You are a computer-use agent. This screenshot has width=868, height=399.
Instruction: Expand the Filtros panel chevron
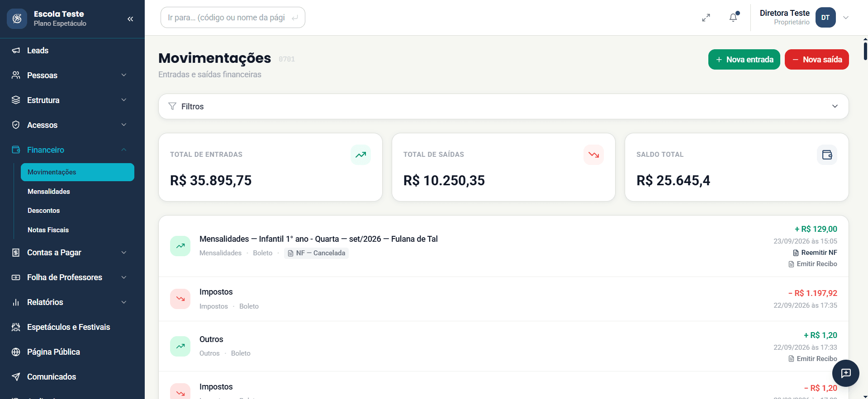click(x=835, y=106)
